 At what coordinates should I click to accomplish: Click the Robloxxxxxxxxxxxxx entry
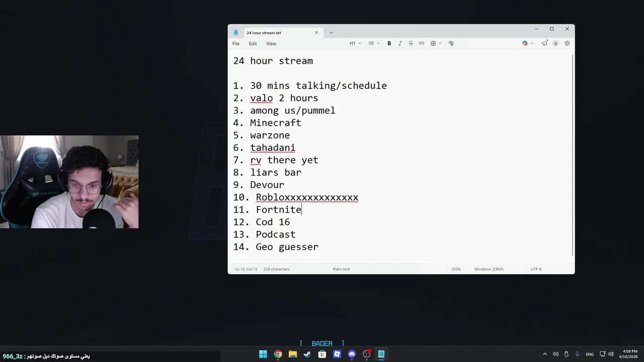[307, 197]
